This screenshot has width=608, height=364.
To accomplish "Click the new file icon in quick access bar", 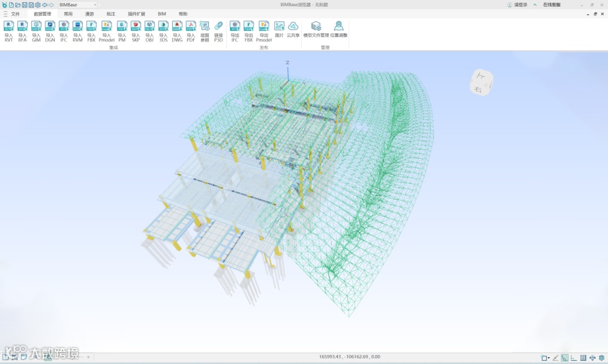I will (11, 5).
